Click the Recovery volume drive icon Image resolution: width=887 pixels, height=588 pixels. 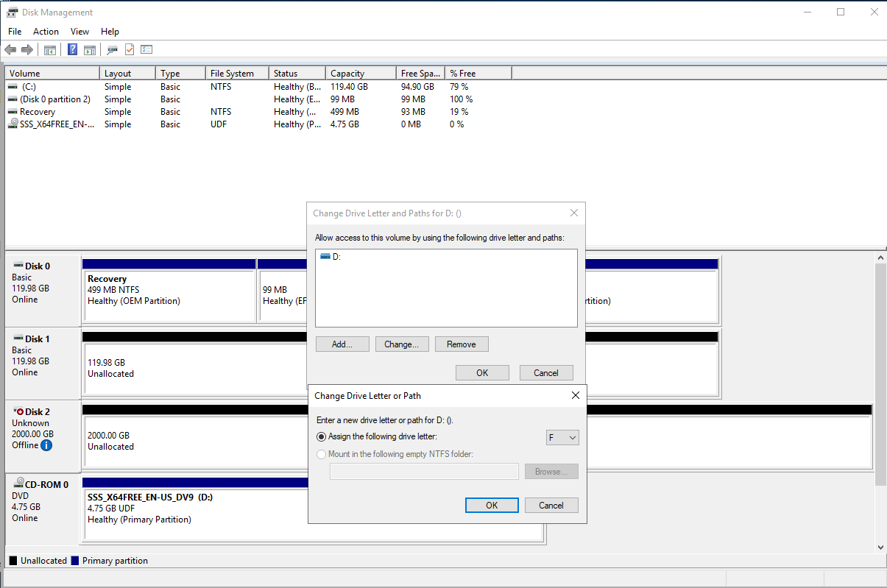(x=13, y=111)
